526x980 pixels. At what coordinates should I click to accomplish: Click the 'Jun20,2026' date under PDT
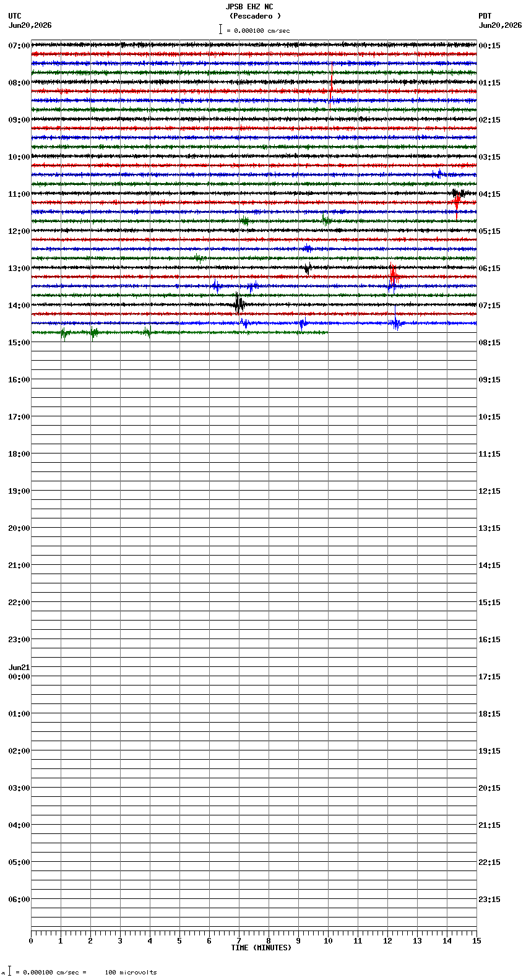(x=500, y=25)
